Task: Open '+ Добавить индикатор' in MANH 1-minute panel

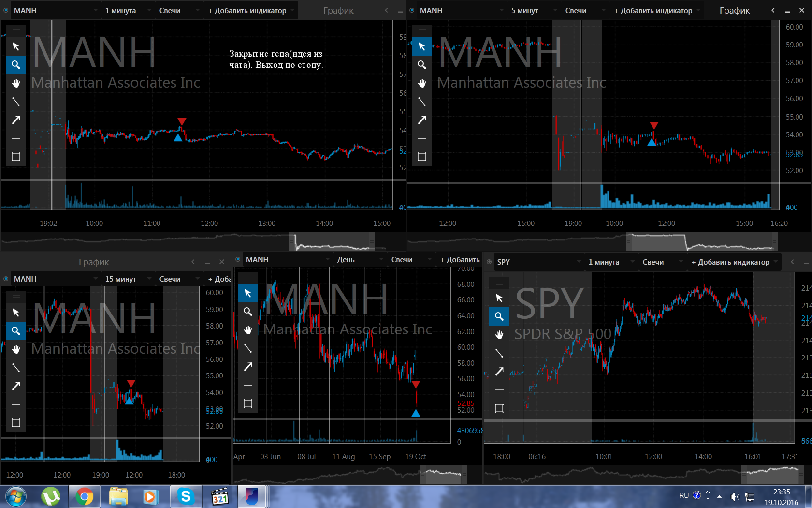Action: [250, 10]
